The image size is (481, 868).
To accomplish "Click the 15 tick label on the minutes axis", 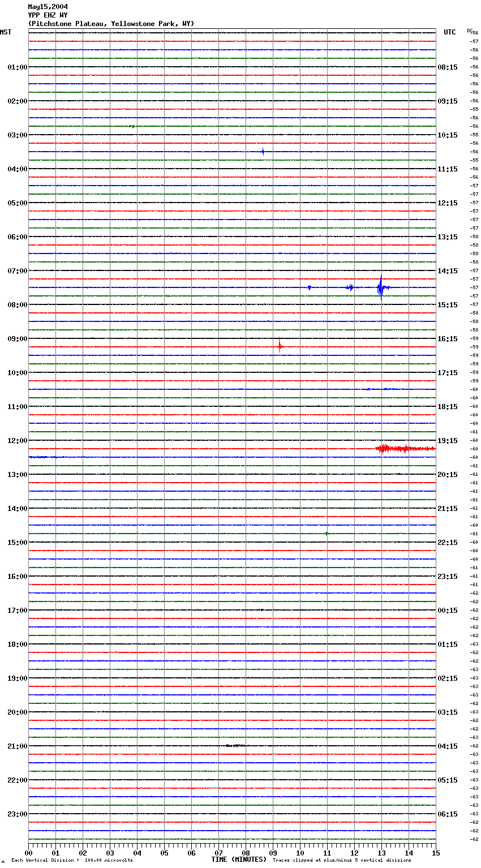I will [x=436, y=853].
